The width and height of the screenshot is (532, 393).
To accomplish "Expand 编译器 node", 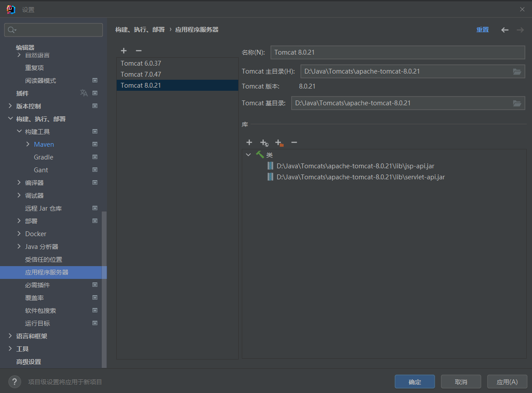I will (x=19, y=182).
